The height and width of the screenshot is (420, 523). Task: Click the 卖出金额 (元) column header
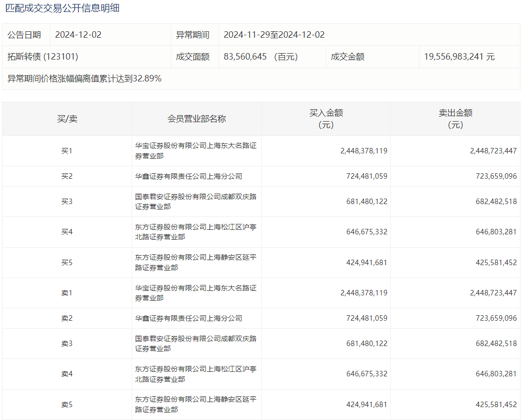[x=455, y=119]
